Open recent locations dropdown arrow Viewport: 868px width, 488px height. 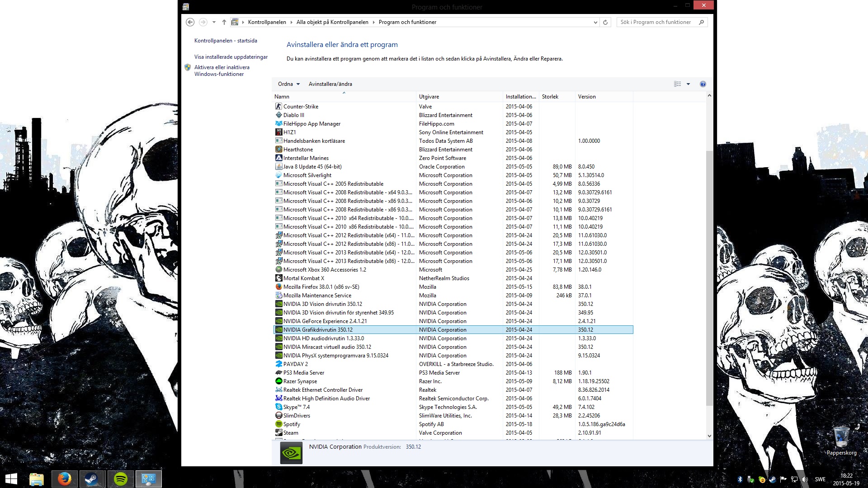tap(214, 22)
